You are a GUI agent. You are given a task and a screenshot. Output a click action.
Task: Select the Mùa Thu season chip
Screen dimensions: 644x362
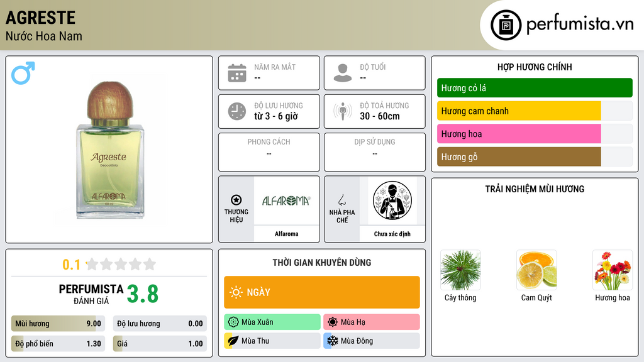pyautogui.click(x=272, y=341)
